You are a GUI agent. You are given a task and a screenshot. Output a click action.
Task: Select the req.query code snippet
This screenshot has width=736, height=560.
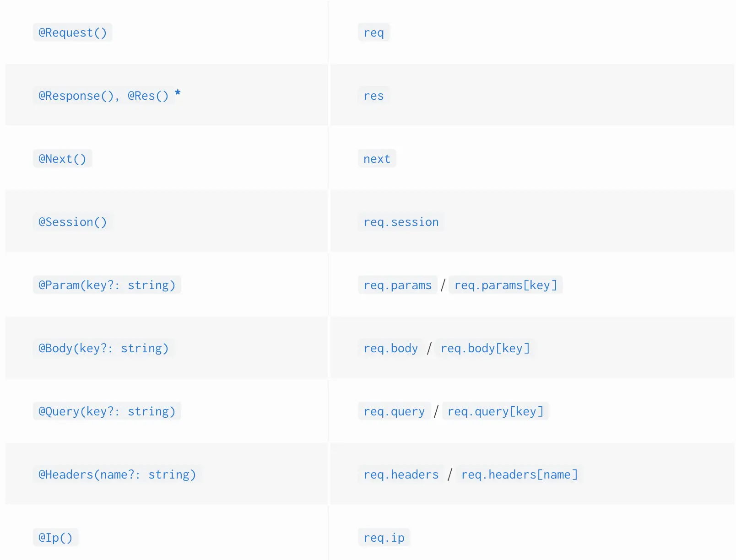pos(394,411)
